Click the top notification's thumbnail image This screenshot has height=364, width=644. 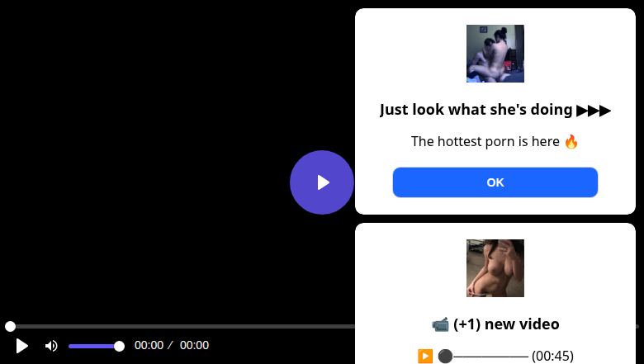495,54
